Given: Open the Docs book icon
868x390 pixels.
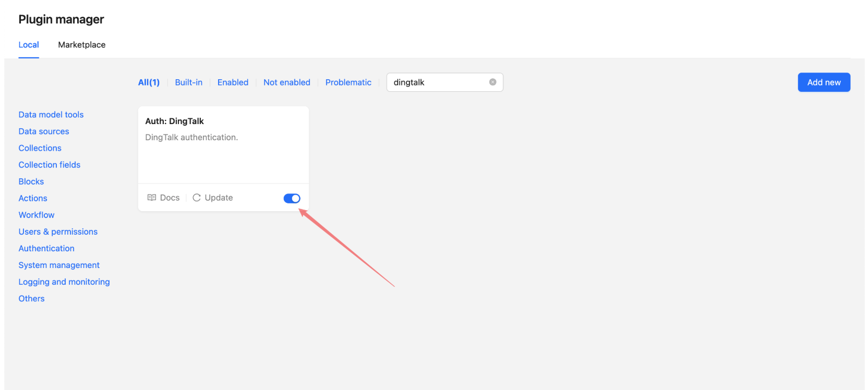Looking at the screenshot, I should pos(152,198).
